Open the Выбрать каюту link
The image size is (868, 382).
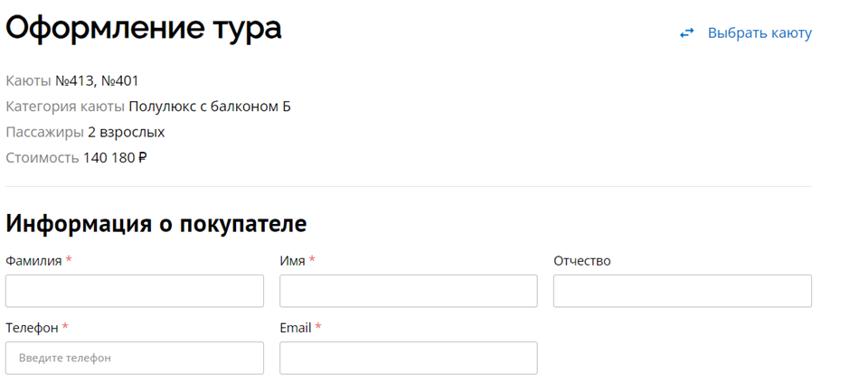coord(759,33)
